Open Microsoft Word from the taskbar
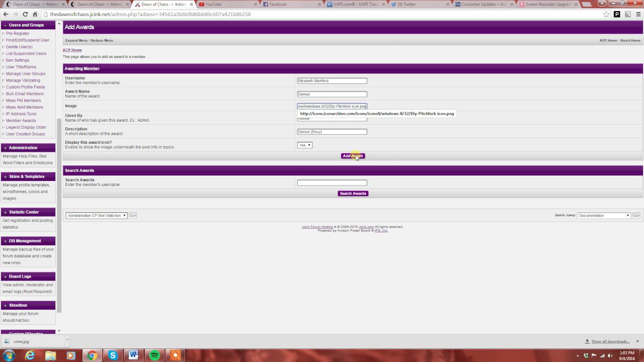 click(x=133, y=355)
